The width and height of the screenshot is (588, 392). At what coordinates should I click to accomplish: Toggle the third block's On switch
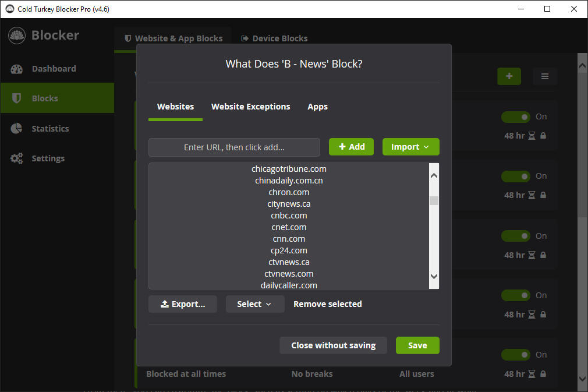coord(516,236)
